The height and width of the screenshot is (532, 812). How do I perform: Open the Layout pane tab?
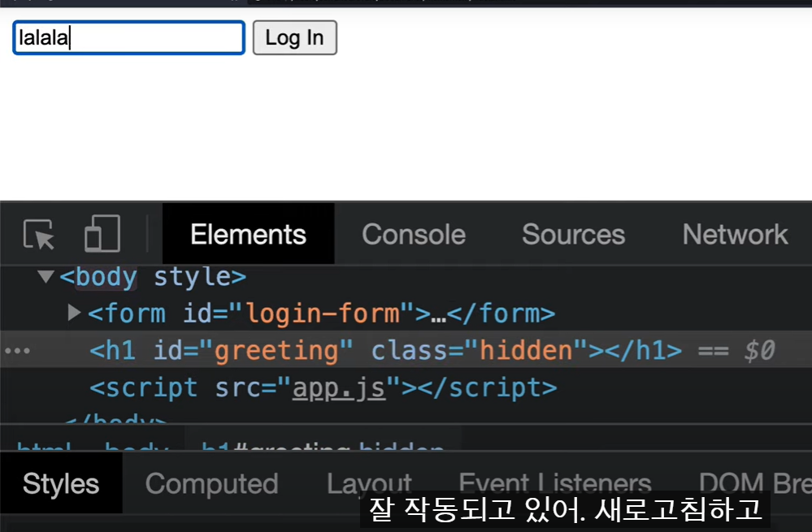coord(369,484)
